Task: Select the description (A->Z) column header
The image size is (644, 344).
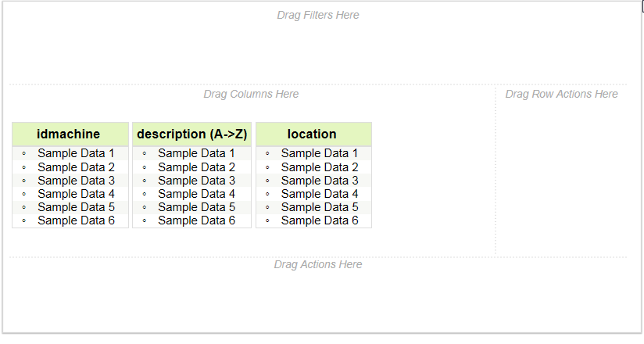Action: pyautogui.click(x=191, y=134)
